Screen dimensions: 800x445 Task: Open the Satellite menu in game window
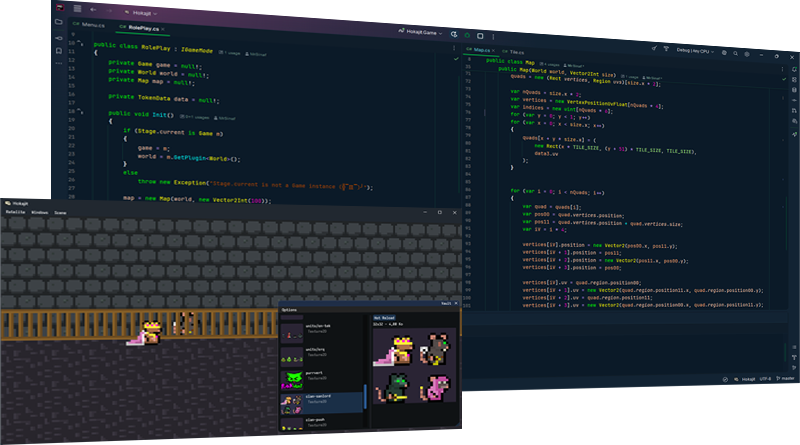pyautogui.click(x=15, y=212)
